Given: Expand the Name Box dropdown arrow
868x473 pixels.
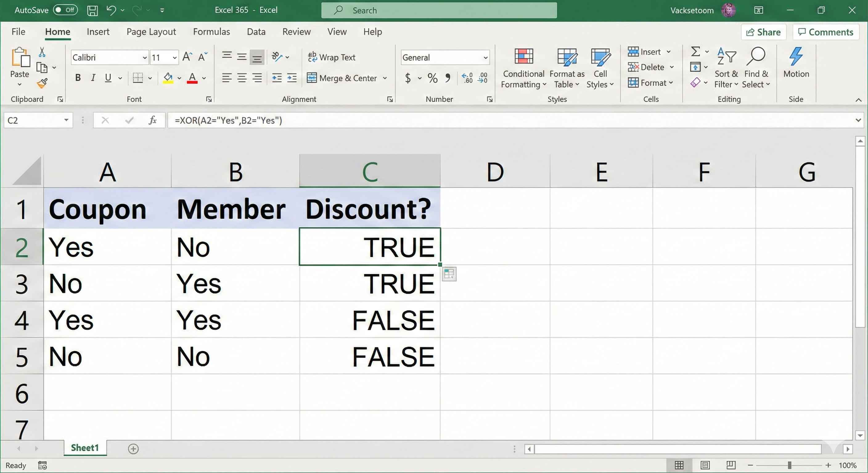Looking at the screenshot, I should pyautogui.click(x=66, y=120).
